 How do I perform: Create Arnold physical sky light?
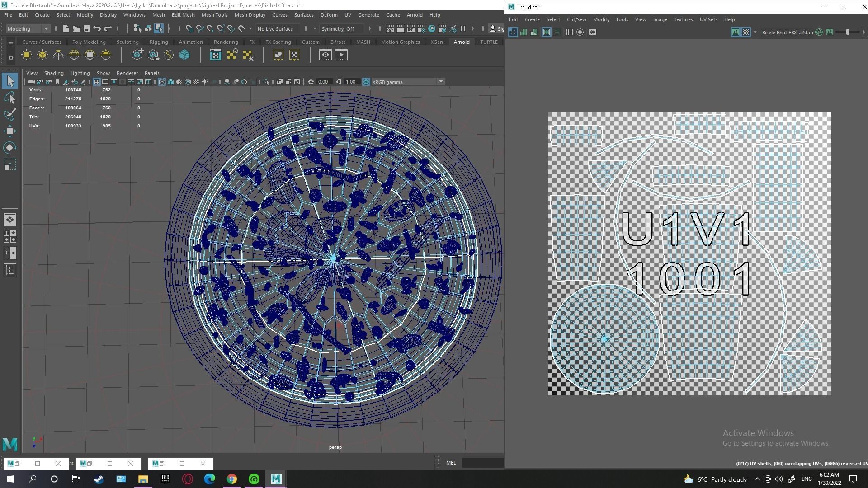pyautogui.click(x=106, y=55)
